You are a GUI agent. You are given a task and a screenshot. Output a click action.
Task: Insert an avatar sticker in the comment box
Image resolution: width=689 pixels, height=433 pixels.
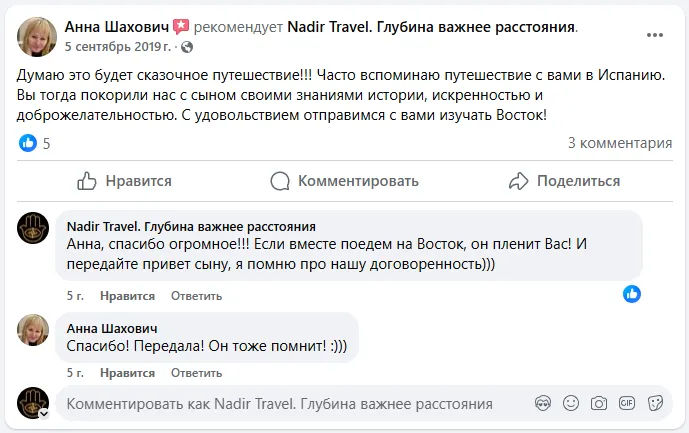point(543,404)
